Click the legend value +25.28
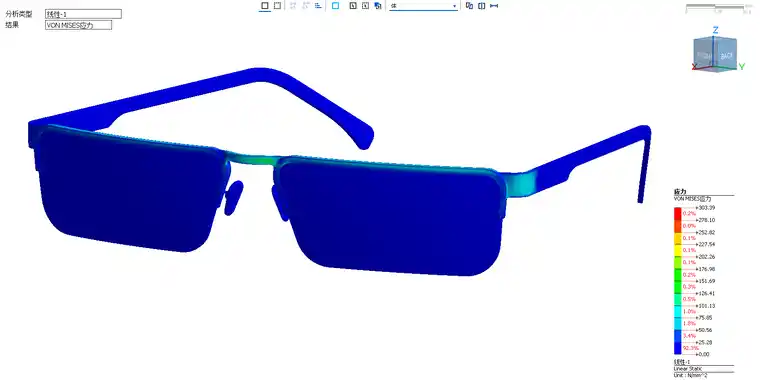Viewport: 760px width, 380px height. click(704, 342)
